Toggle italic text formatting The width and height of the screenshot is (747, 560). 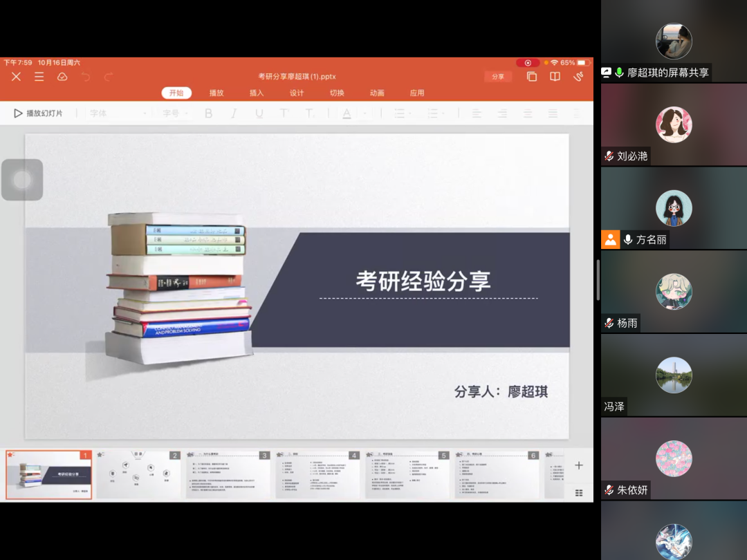(x=234, y=113)
